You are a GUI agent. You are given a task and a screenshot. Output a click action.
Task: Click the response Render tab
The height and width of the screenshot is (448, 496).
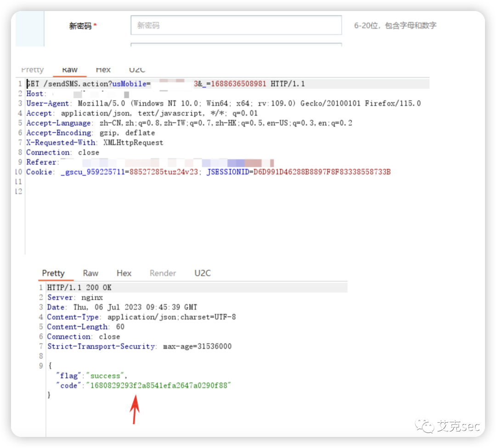[163, 273]
